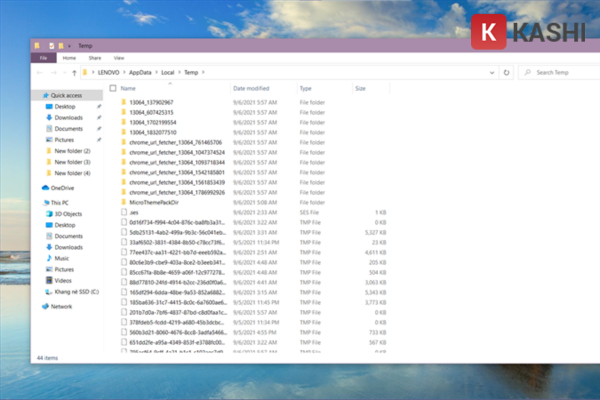This screenshot has width=600, height=400.
Task: Open Pictures under This PC
Action: (x=64, y=269)
